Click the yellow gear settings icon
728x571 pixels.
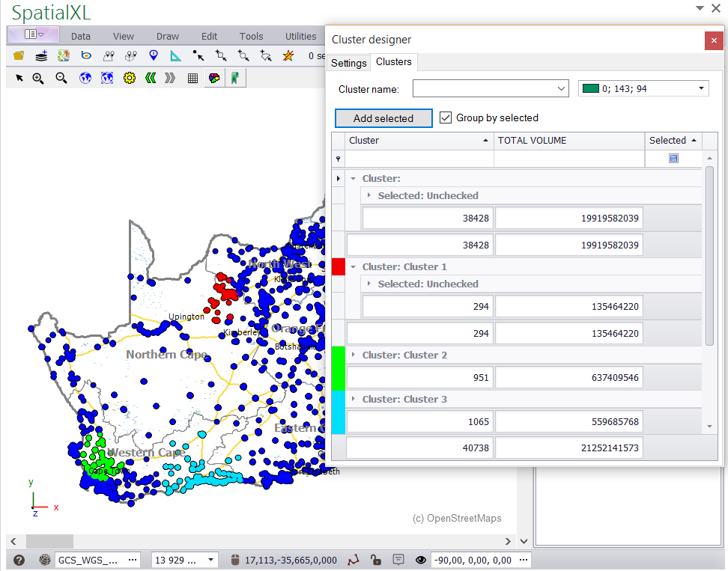129,78
